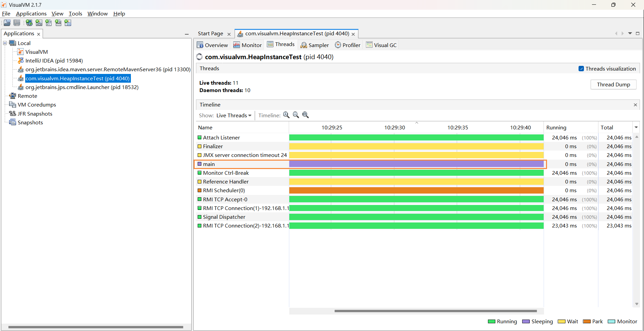Click the thread table scroll down arrow

click(x=637, y=304)
